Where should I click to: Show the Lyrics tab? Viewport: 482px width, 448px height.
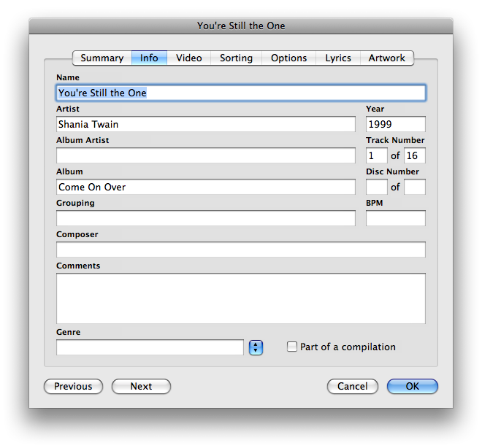click(338, 58)
